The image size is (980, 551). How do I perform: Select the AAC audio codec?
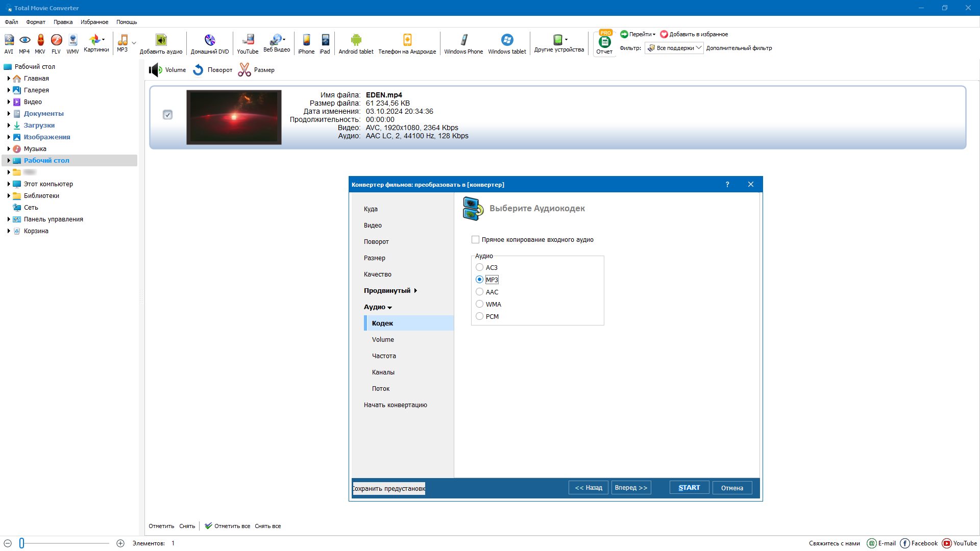click(479, 292)
